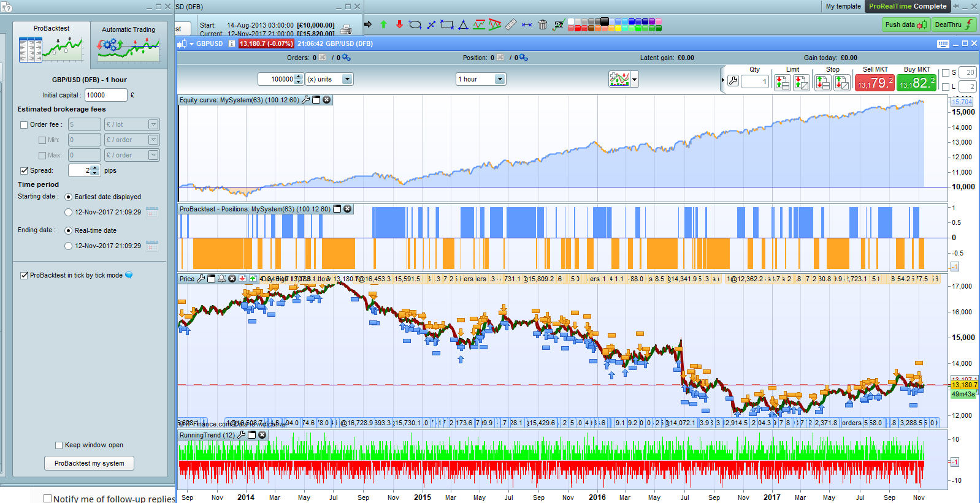Edit the 100000 units quantity field
The image size is (980, 503).
pos(276,79)
